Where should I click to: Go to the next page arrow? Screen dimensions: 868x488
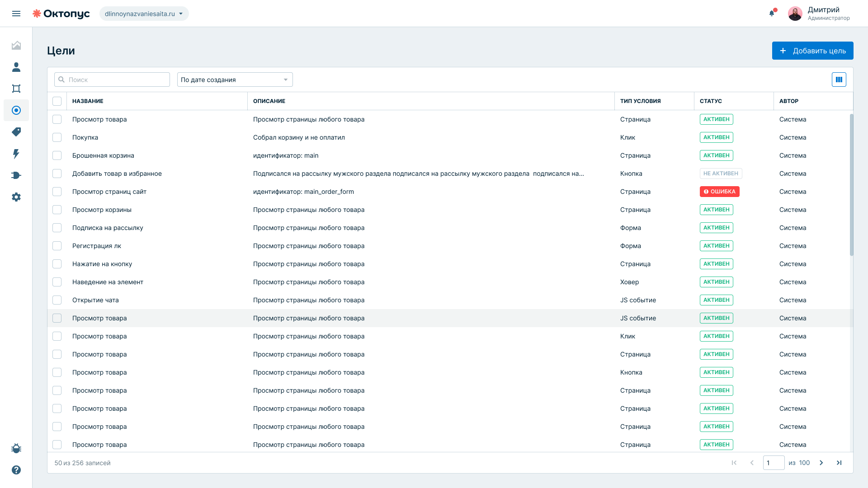pos(821,463)
